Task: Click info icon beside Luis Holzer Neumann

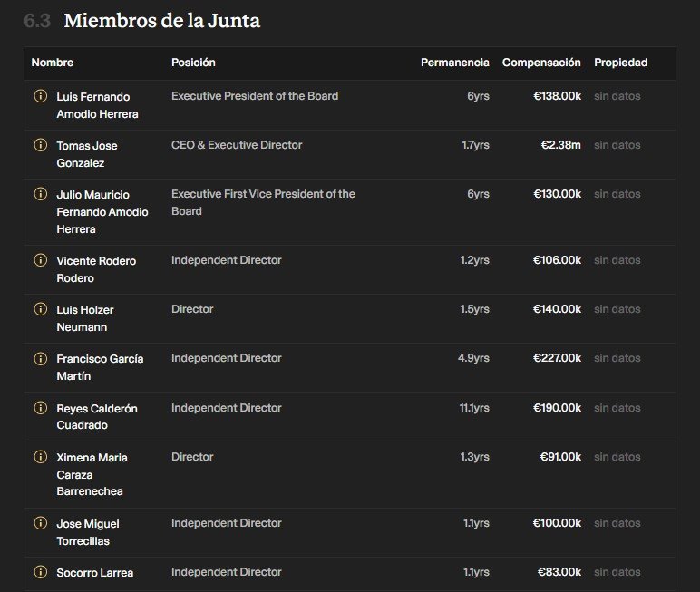Action: coord(40,309)
